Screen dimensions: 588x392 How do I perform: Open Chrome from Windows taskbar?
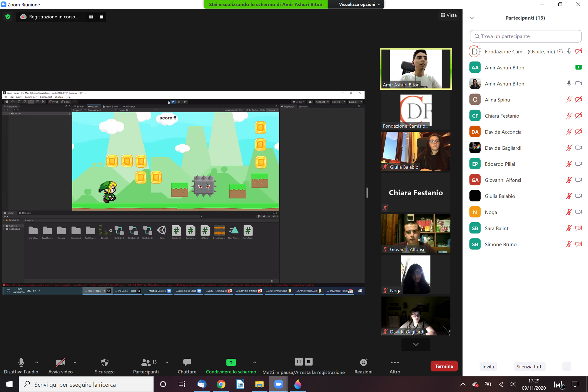(x=221, y=384)
